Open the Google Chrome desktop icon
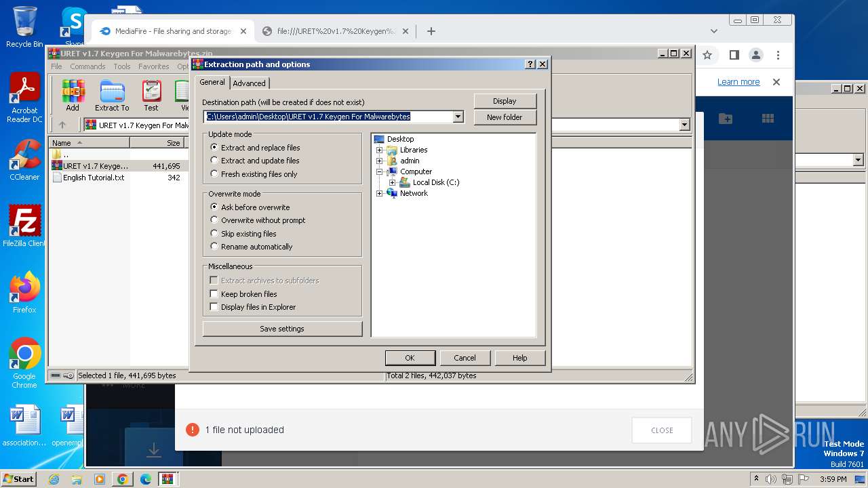The width and height of the screenshot is (868, 488). (x=24, y=363)
